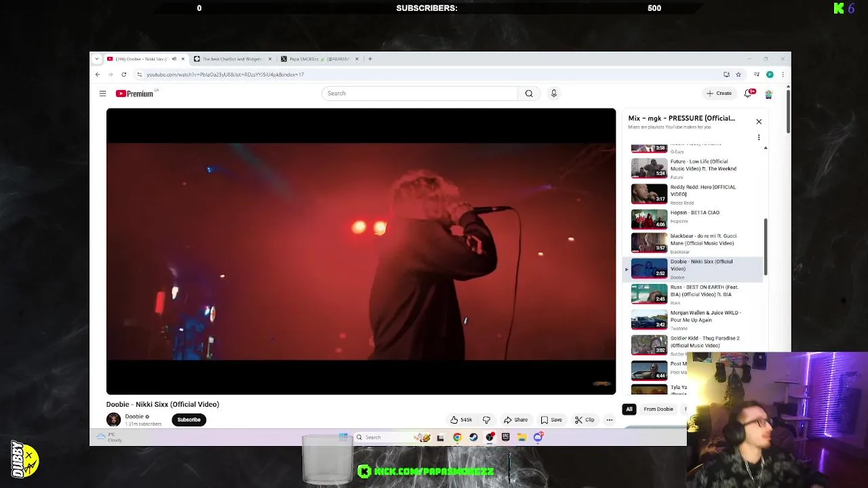The image size is (868, 488).
Task: Switch to the Papa SMOKEzz X tab
Action: (319, 59)
